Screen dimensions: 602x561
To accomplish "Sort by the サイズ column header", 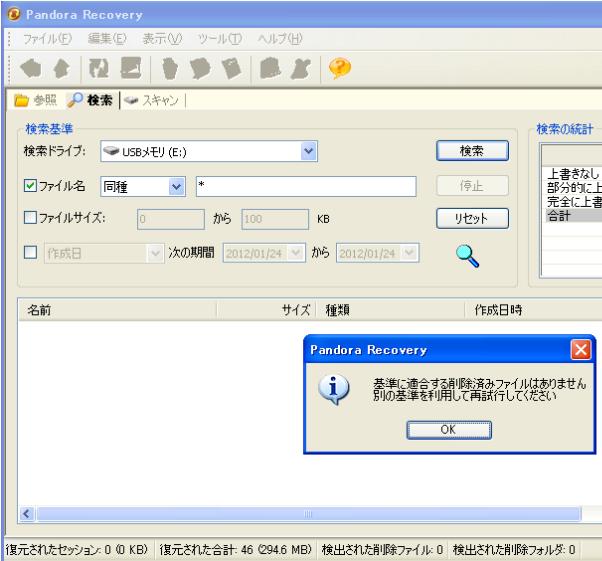I will point(266,310).
